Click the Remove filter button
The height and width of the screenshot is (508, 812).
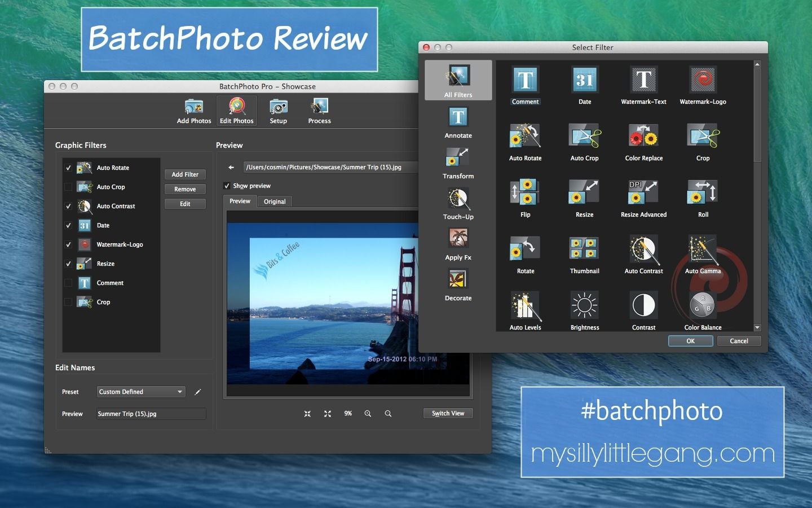(185, 189)
